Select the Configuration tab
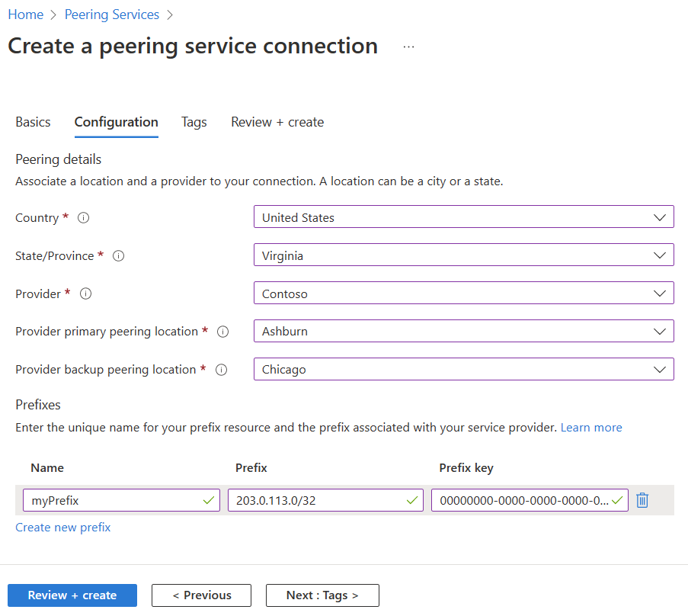The width and height of the screenshot is (688, 616). pyautogui.click(x=117, y=122)
